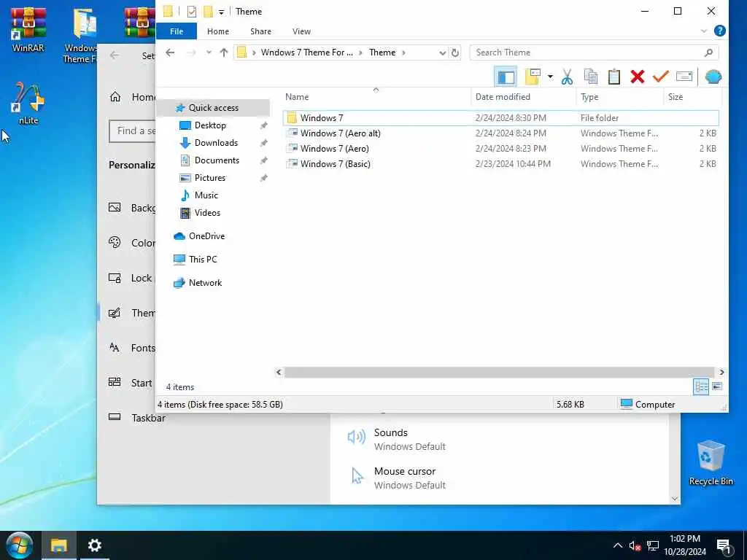Viewport: 747px width, 560px height.
Task: Select OneDrive in navigation pane
Action: pos(206,236)
